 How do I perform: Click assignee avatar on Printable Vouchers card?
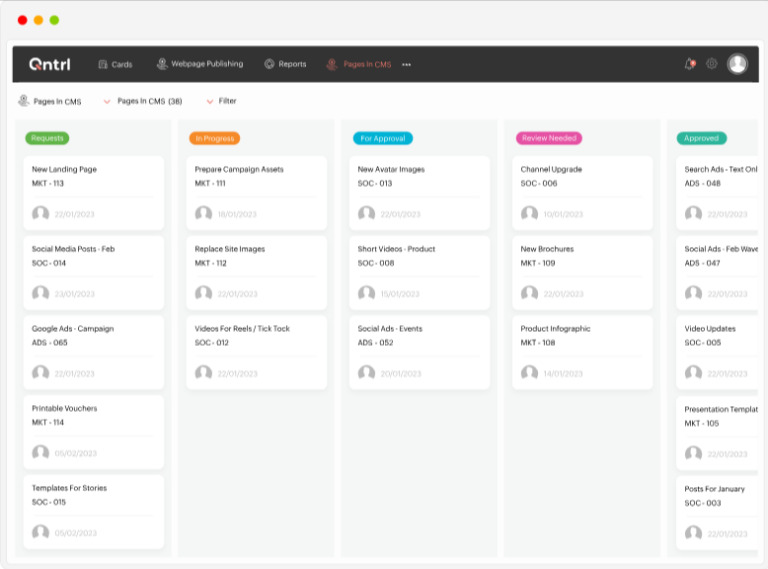41,452
